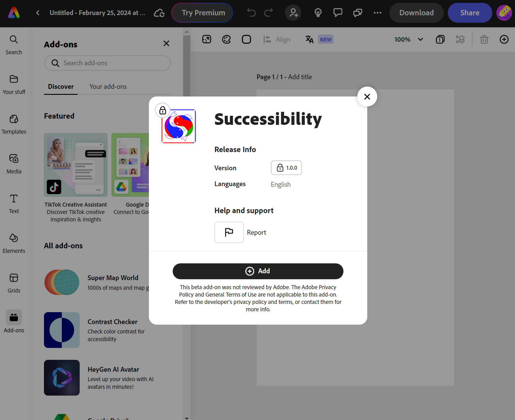The width and height of the screenshot is (515, 420).
Task: Open the Adobe Express home logo
Action: [x=14, y=13]
